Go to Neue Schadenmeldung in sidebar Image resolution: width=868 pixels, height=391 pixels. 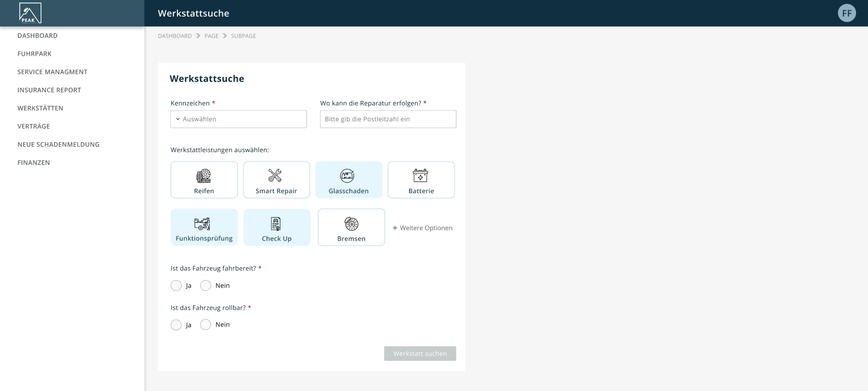(58, 144)
